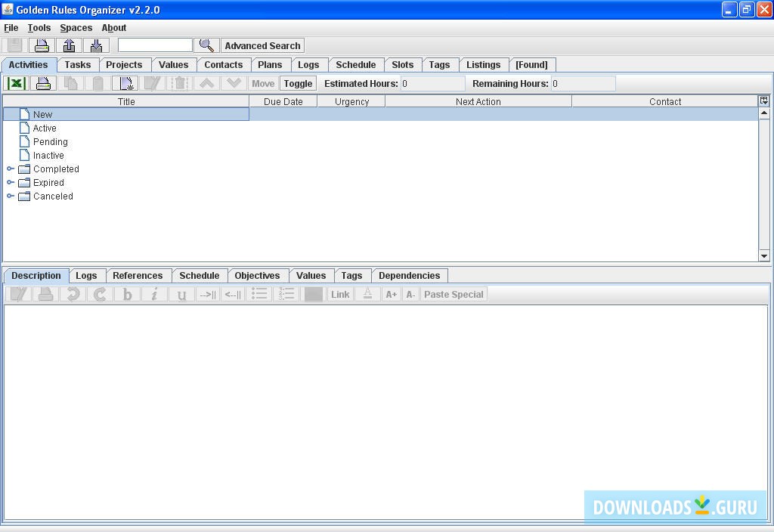This screenshot has height=532, width=774.
Task: Click the bulleted list icon
Action: point(260,294)
